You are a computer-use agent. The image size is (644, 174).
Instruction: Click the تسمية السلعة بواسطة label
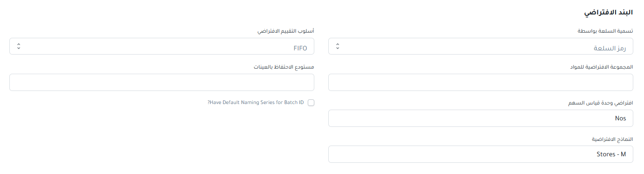[605, 31]
